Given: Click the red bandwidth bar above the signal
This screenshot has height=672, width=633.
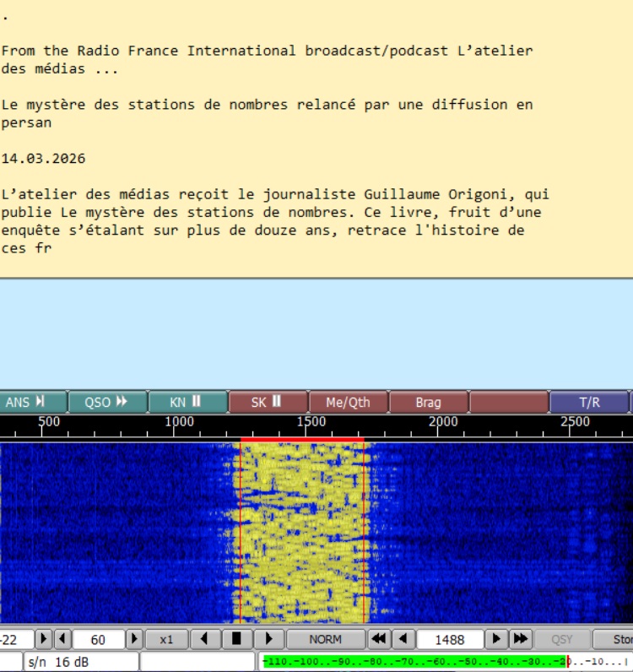Looking at the screenshot, I should 302,440.
